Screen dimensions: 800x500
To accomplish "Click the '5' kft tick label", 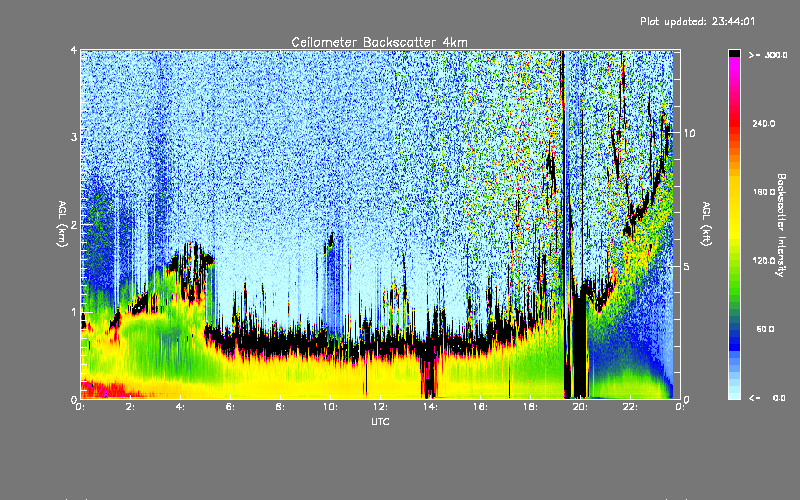I will 686,266.
